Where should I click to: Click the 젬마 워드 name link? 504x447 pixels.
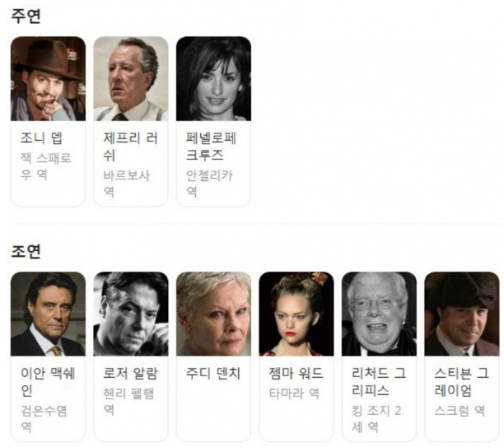(x=296, y=374)
